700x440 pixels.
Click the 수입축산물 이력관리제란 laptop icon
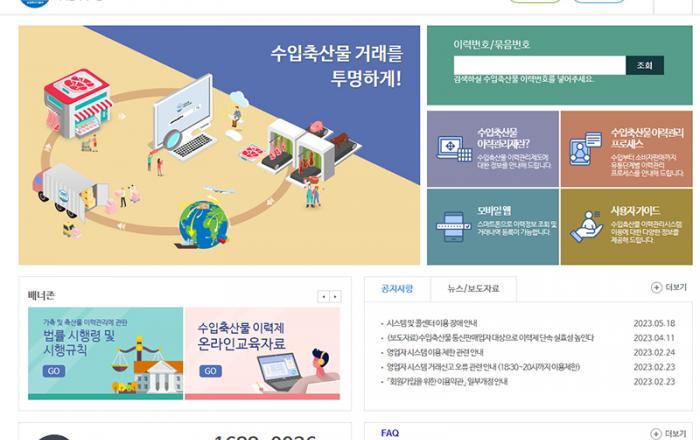(454, 149)
